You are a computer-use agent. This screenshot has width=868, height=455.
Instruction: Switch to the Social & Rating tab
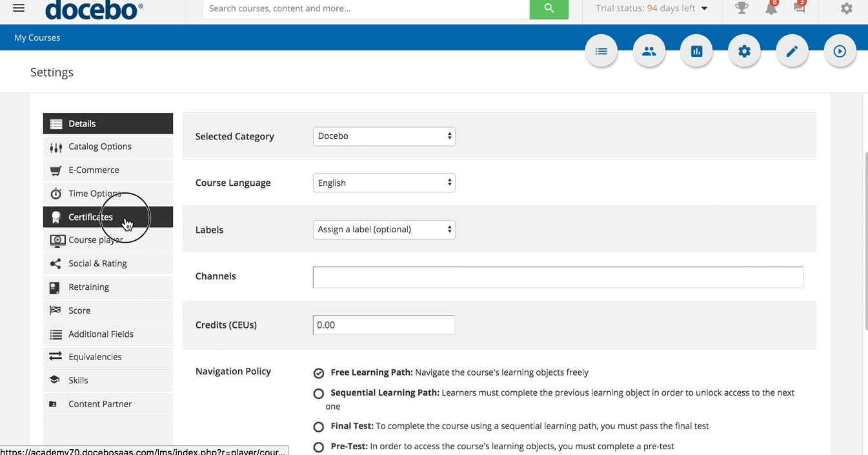pos(97,264)
